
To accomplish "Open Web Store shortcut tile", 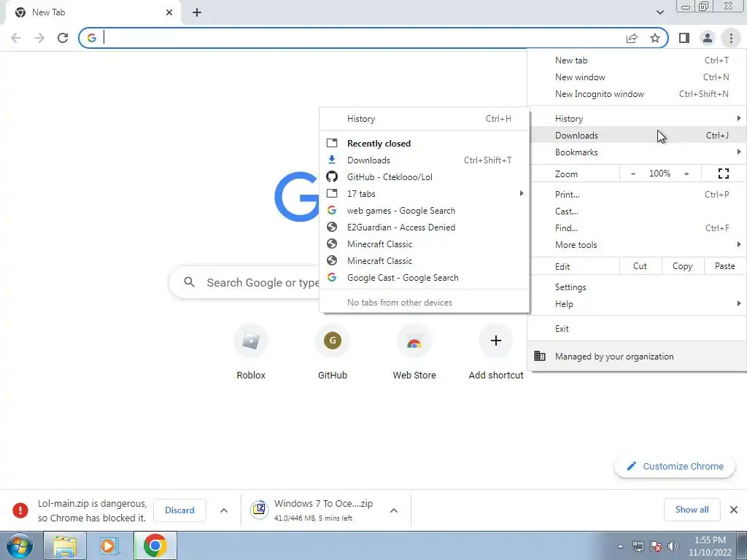I will coord(414,351).
